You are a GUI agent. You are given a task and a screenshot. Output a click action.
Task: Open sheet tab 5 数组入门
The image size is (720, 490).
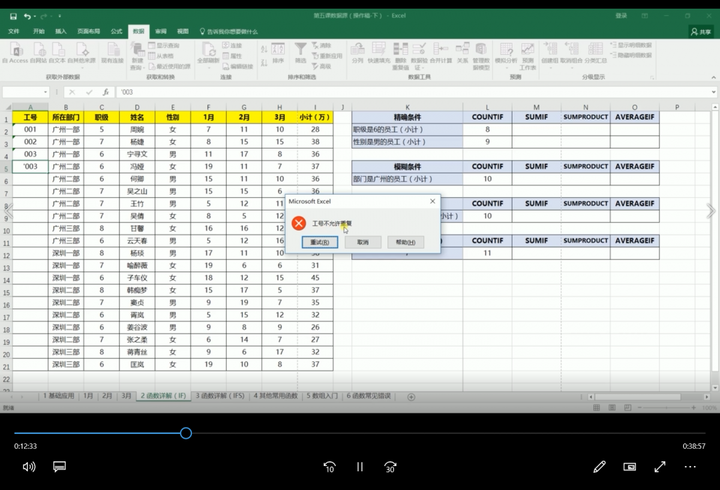point(322,396)
